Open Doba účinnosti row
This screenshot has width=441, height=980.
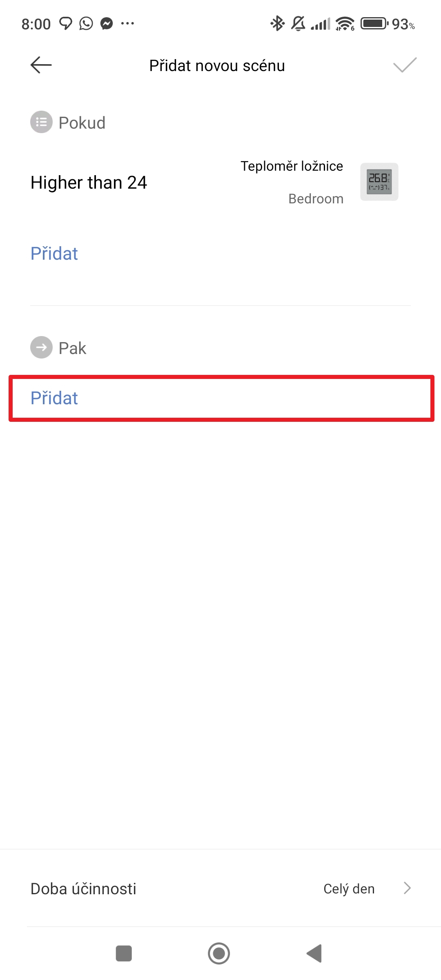(84, 889)
